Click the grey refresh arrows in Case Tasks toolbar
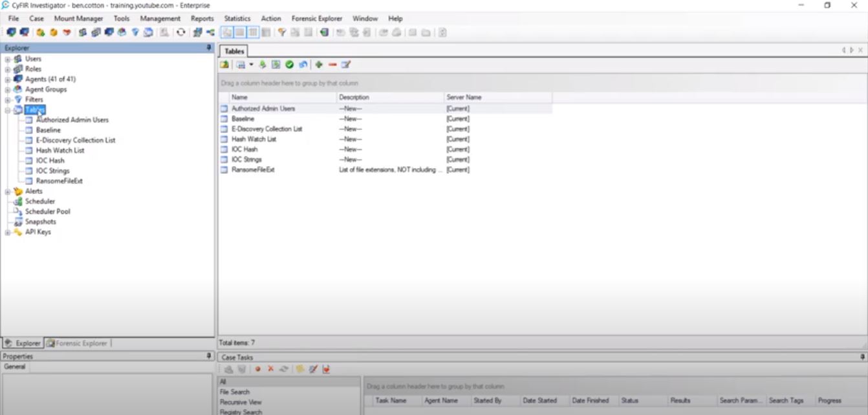Viewport: 868px width, 415px height. pos(283,369)
